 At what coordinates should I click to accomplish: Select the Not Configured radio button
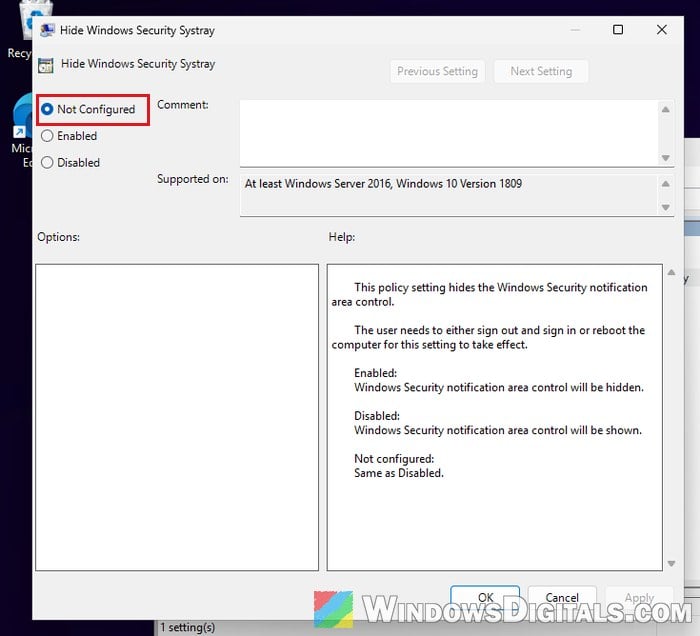(x=47, y=109)
